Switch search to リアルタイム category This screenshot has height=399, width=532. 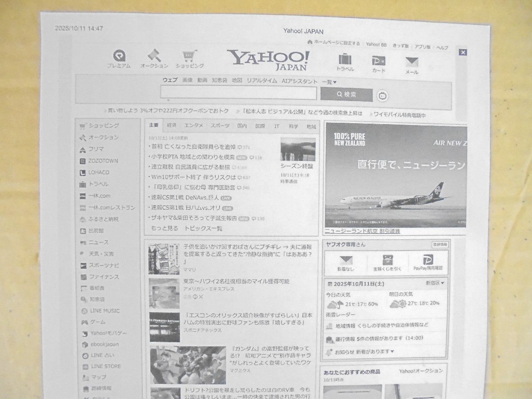pos(262,81)
